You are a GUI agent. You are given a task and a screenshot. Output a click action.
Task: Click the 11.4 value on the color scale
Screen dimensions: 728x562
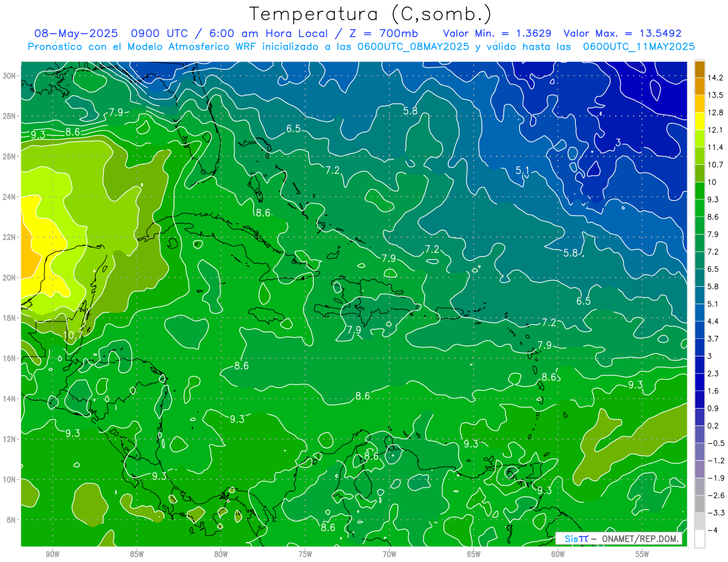pos(716,147)
